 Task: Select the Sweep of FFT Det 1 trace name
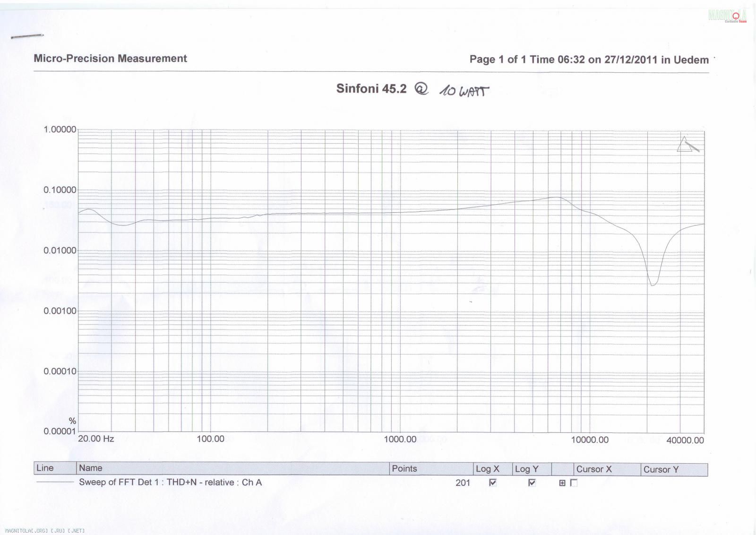[x=170, y=482]
